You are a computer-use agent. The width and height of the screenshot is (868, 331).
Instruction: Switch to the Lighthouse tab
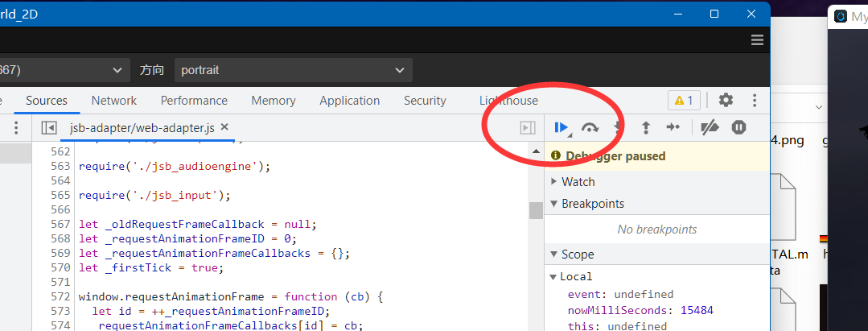click(x=508, y=101)
